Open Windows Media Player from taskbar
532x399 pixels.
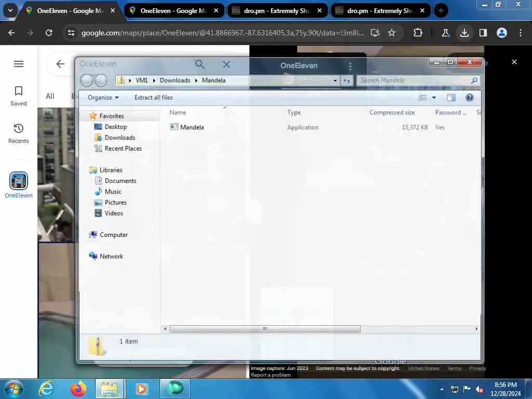141,389
